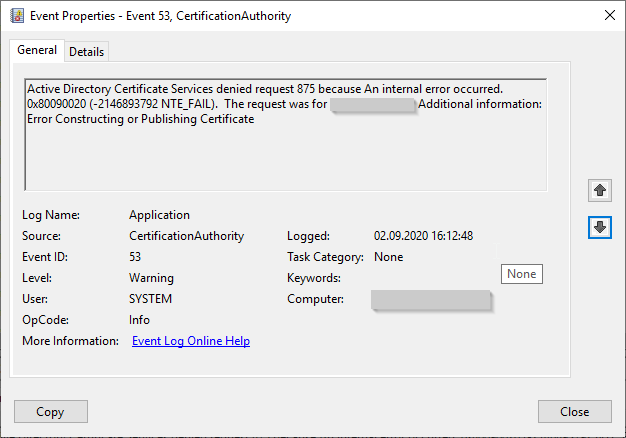Click the User value 'SYSTEM'
The height and width of the screenshot is (438, 626).
[x=150, y=299]
